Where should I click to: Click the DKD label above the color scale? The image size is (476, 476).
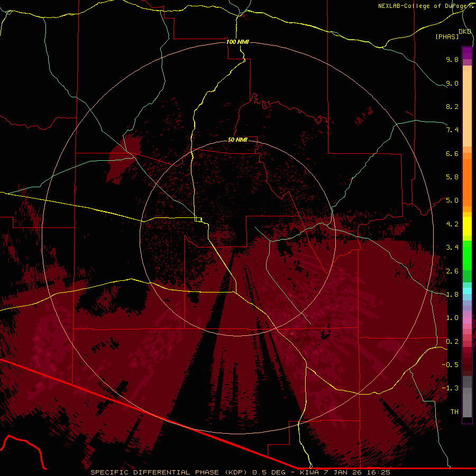(x=465, y=32)
